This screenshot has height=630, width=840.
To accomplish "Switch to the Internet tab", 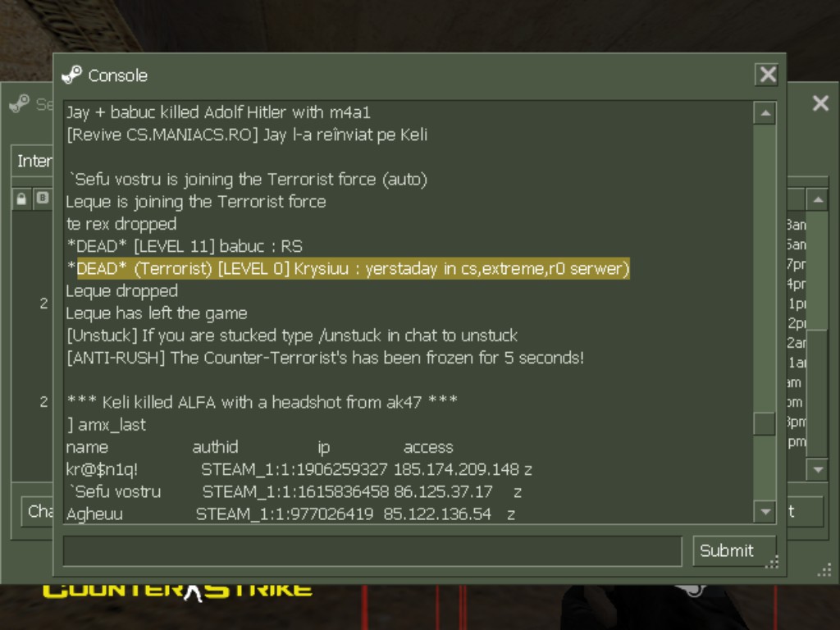I will pos(33,161).
